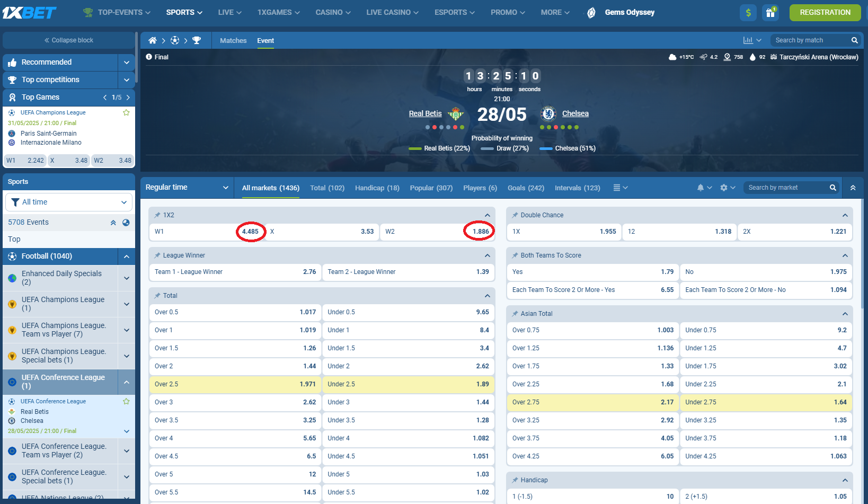Click the football breadcrumb icon
This screenshot has width=868, height=504.
(175, 40)
